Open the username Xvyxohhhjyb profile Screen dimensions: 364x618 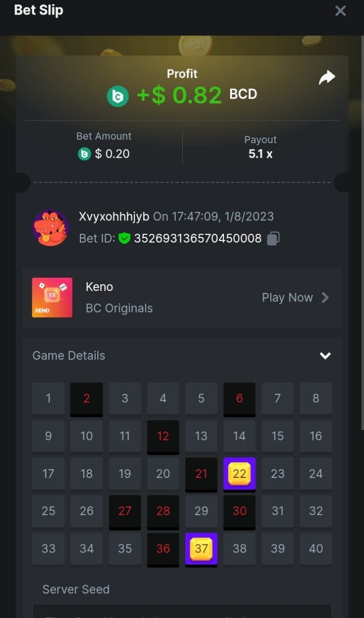point(114,216)
